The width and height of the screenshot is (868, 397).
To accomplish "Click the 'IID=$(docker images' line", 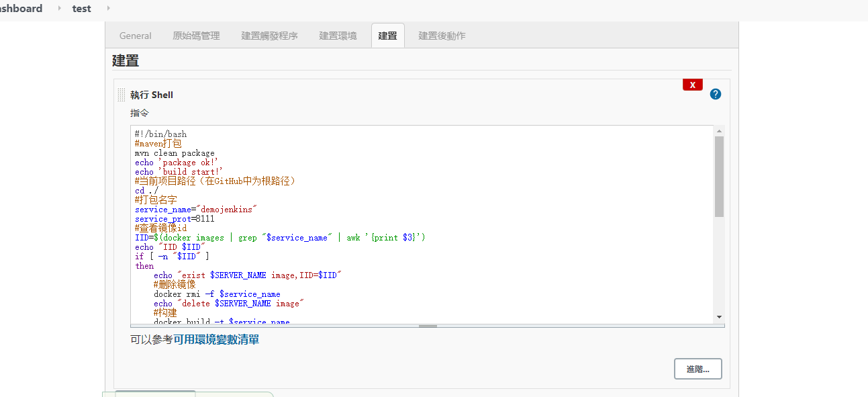I will pyautogui.click(x=280, y=238).
